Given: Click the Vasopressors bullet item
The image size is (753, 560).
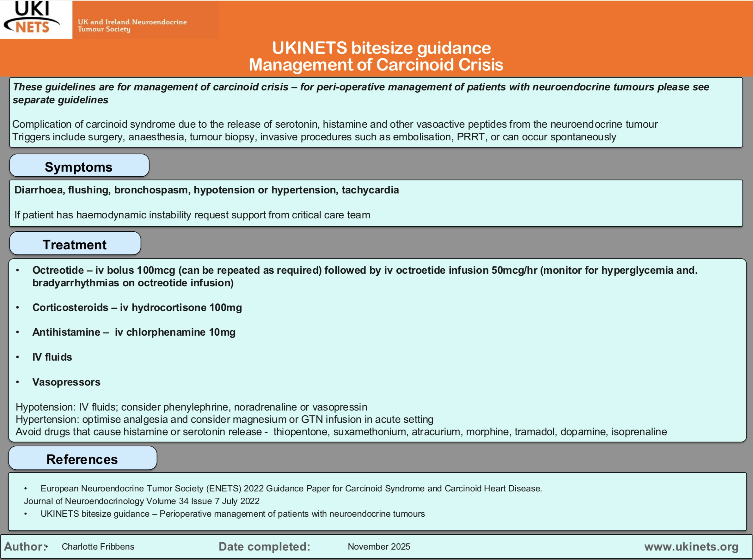Looking at the screenshot, I should tap(66, 382).
